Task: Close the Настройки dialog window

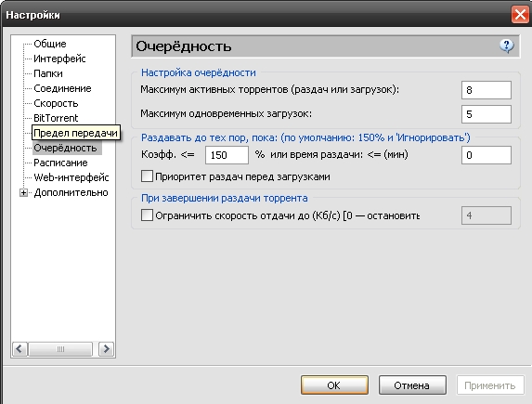Action: (520, 15)
